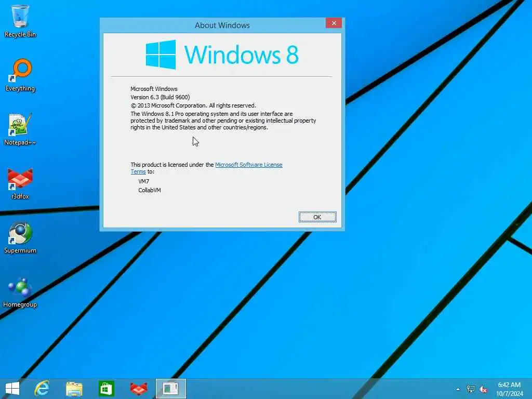Image resolution: width=532 pixels, height=399 pixels.
Task: Click the Version 6.3 (Build 9600) text
Action: pos(160,97)
